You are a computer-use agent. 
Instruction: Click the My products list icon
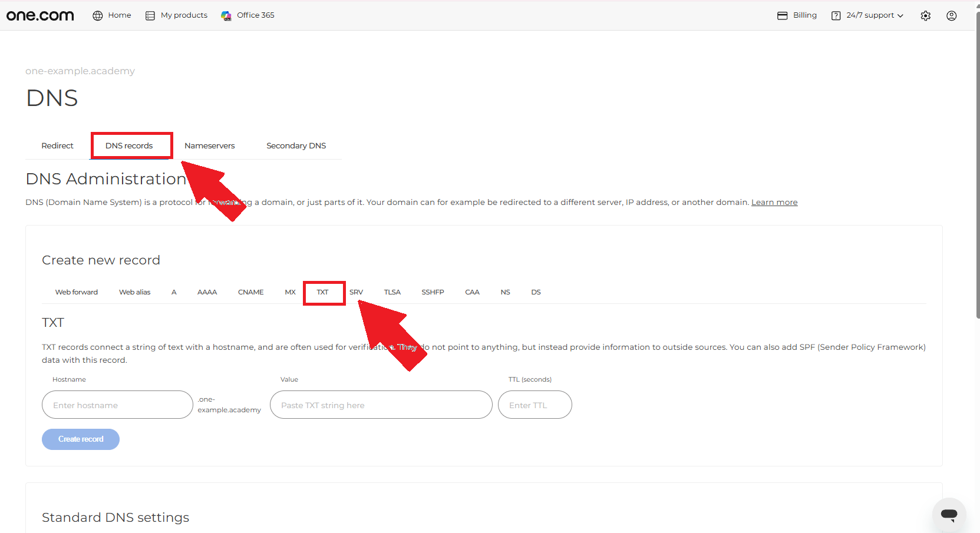click(150, 15)
